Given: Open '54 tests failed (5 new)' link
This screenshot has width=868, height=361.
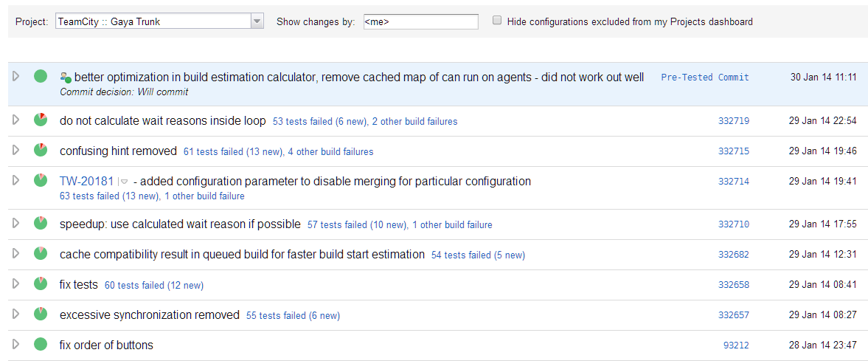Looking at the screenshot, I should [479, 255].
